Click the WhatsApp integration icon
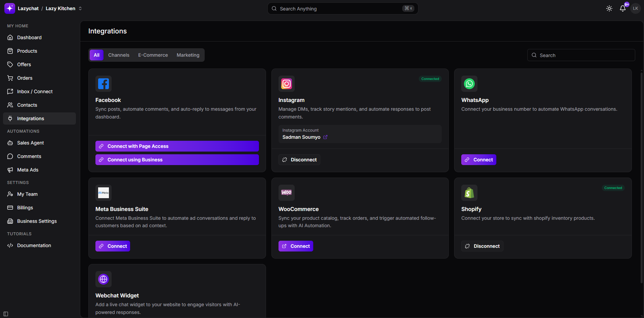This screenshot has width=644, height=318. click(x=469, y=84)
